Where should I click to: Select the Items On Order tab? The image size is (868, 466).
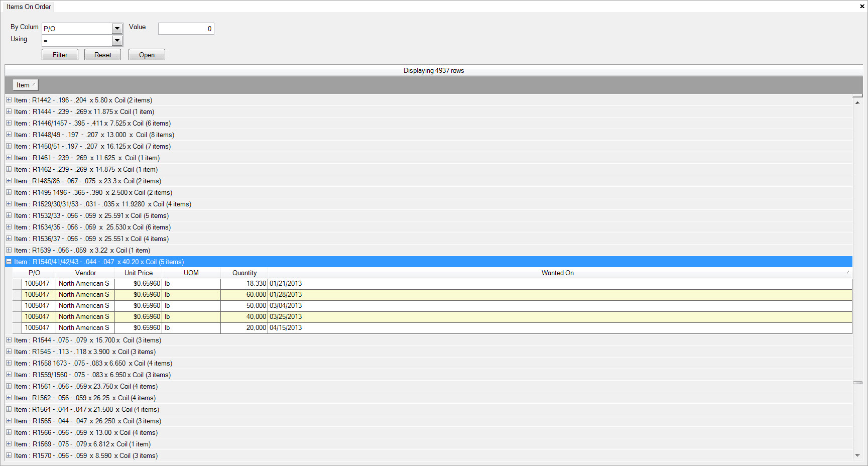click(29, 7)
